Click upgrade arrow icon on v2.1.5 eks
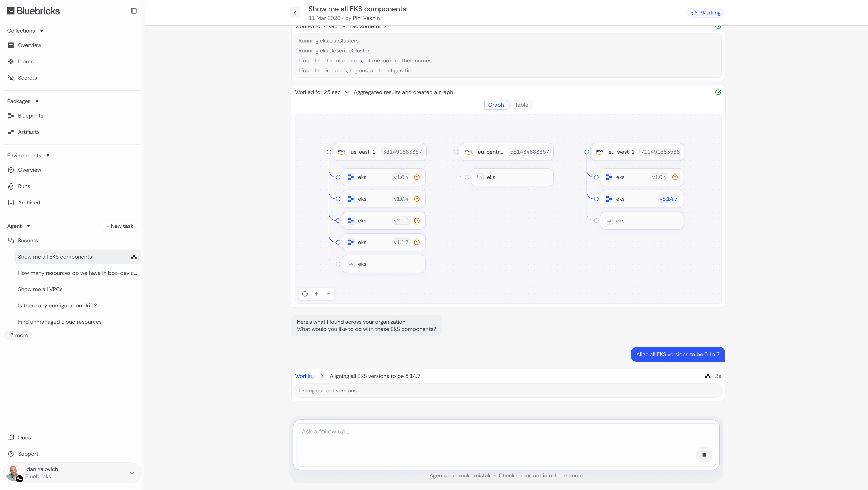This screenshot has height=490, width=868. (417, 221)
